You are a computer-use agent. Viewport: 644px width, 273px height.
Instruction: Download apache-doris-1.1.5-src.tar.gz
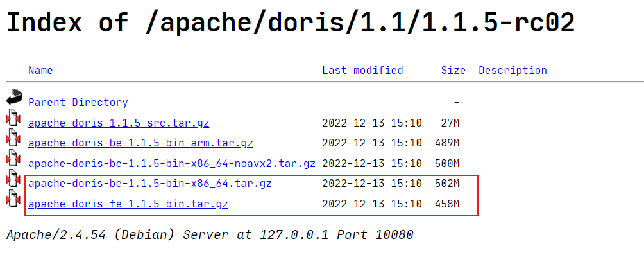(x=119, y=123)
